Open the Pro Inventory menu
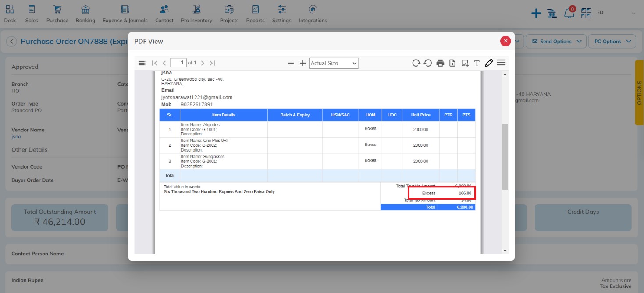644x293 pixels. [196, 14]
